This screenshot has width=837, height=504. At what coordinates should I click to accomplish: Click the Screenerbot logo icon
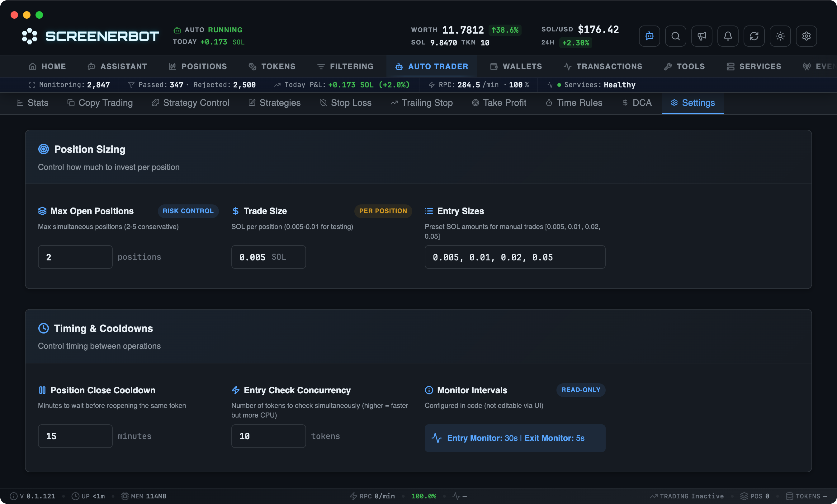coord(30,36)
